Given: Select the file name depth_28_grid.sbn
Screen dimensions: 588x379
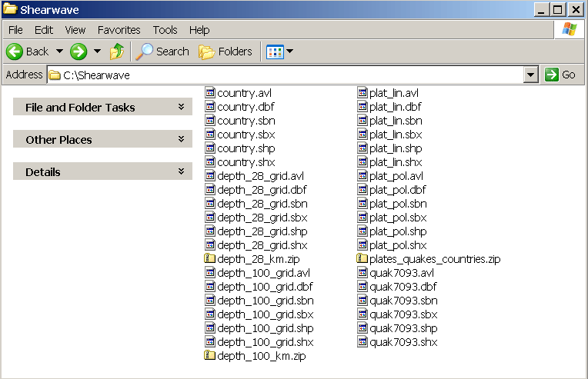Looking at the screenshot, I should click(x=262, y=204).
